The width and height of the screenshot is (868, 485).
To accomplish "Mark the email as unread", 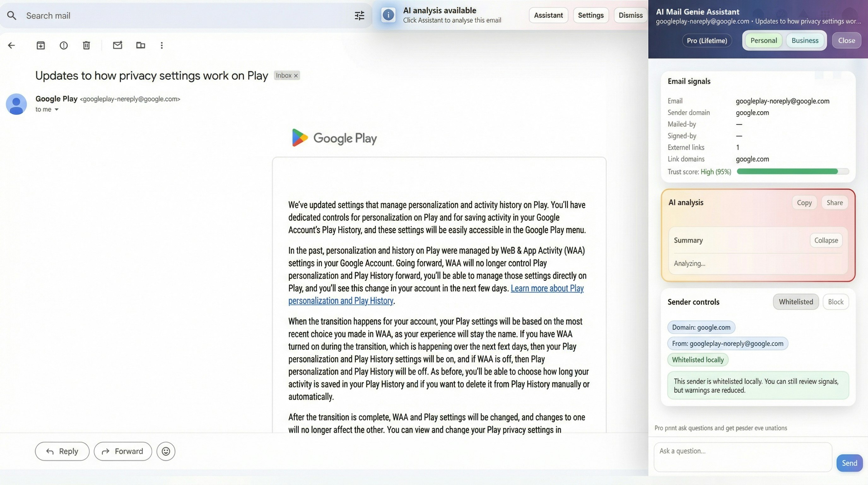I will click(x=117, y=45).
